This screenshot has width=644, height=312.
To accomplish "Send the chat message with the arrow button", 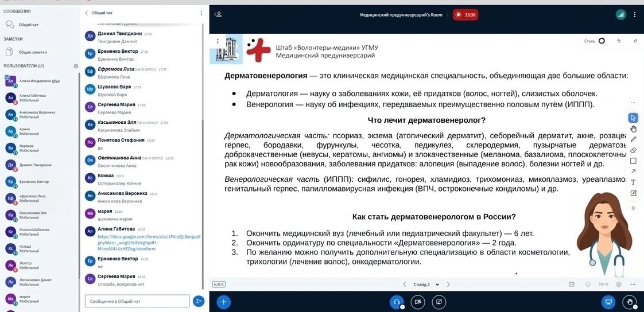I will (x=199, y=301).
